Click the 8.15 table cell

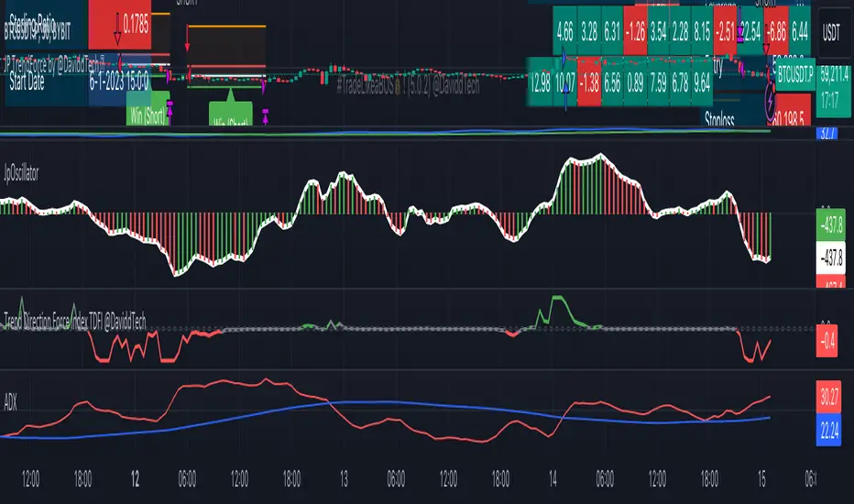pos(702,31)
